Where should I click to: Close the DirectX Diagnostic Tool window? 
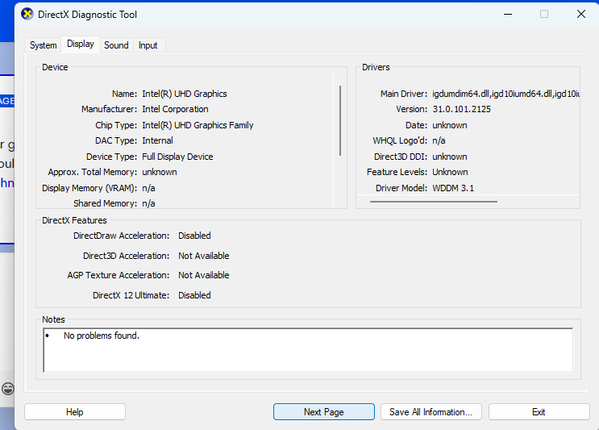coord(581,15)
